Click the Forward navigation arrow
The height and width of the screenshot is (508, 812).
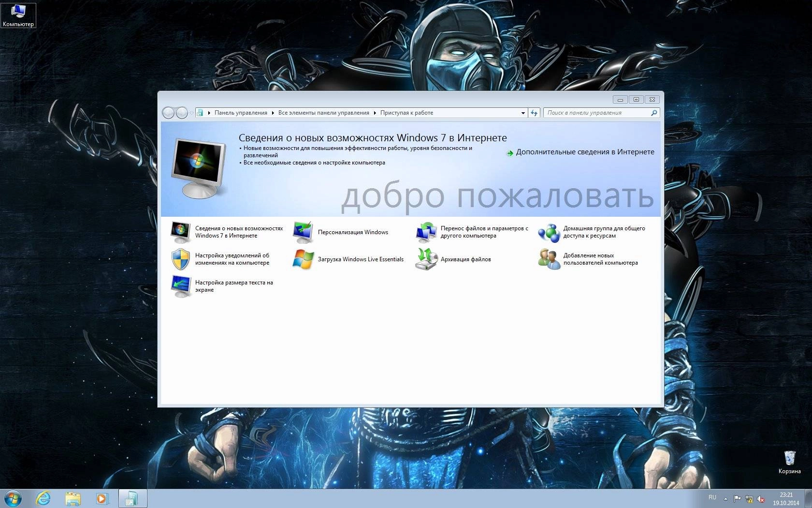(x=182, y=113)
